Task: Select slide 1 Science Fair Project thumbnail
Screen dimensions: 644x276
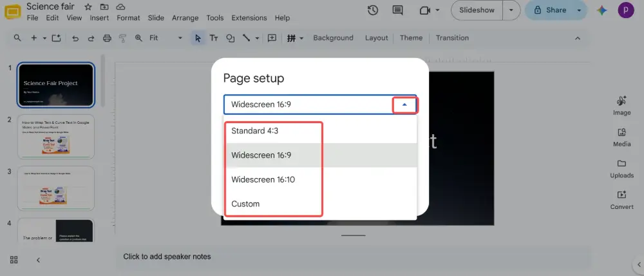Action: [56, 85]
